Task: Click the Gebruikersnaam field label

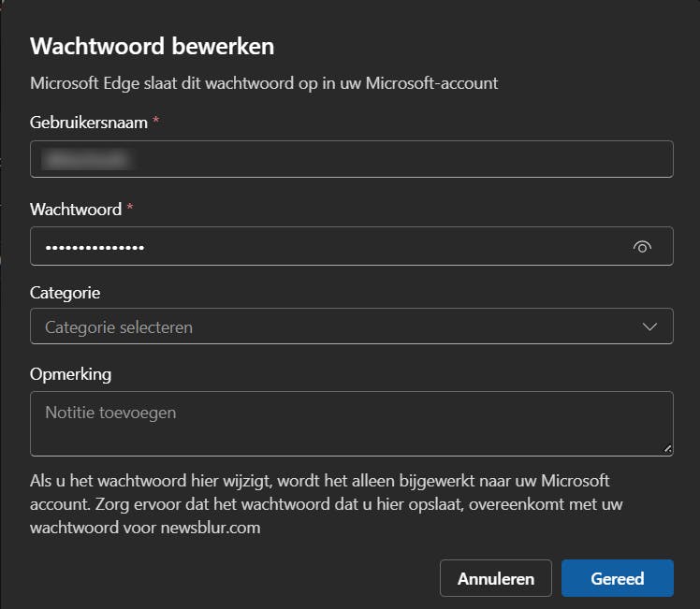Action: tap(89, 123)
